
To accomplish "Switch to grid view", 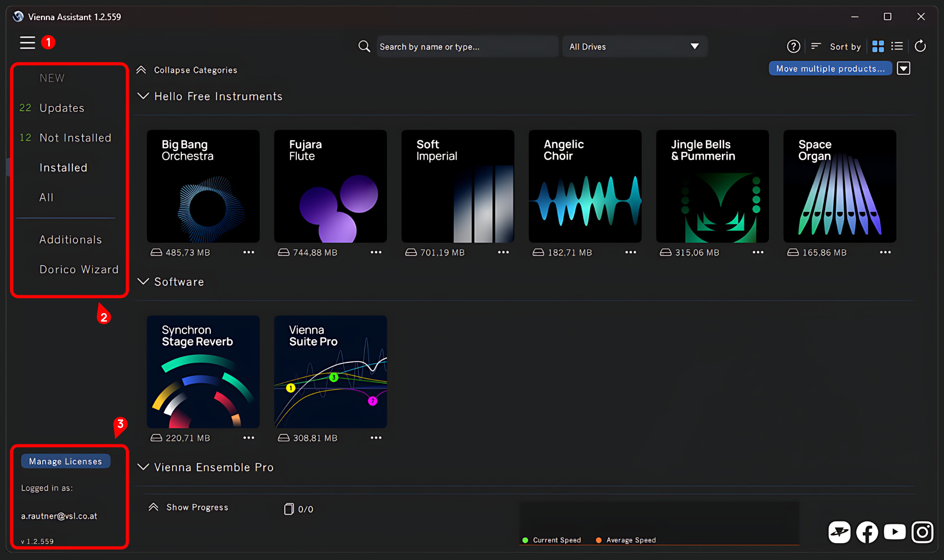I will (x=878, y=47).
